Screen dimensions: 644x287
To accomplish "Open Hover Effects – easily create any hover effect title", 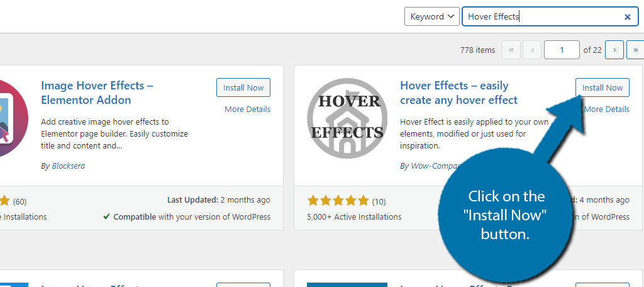I will pyautogui.click(x=458, y=93).
